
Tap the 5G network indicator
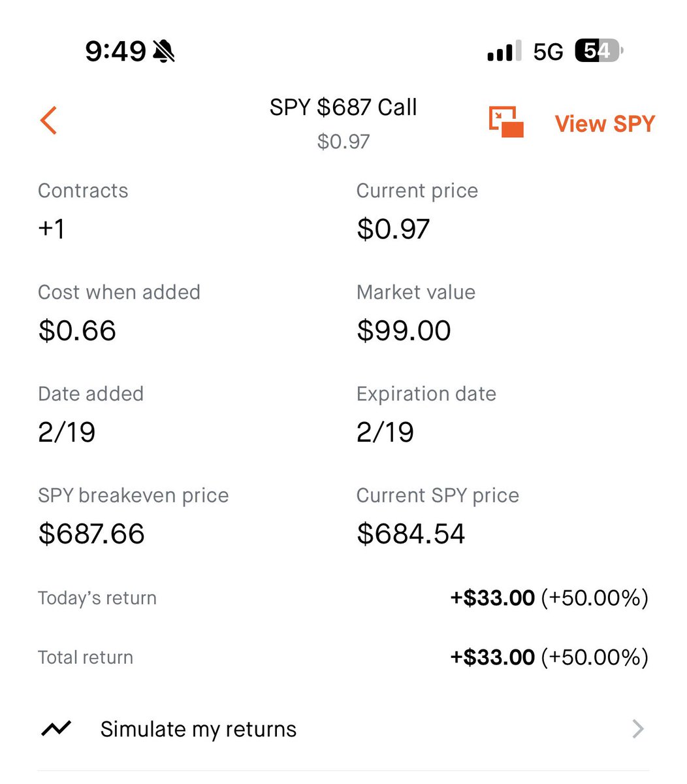pos(548,52)
